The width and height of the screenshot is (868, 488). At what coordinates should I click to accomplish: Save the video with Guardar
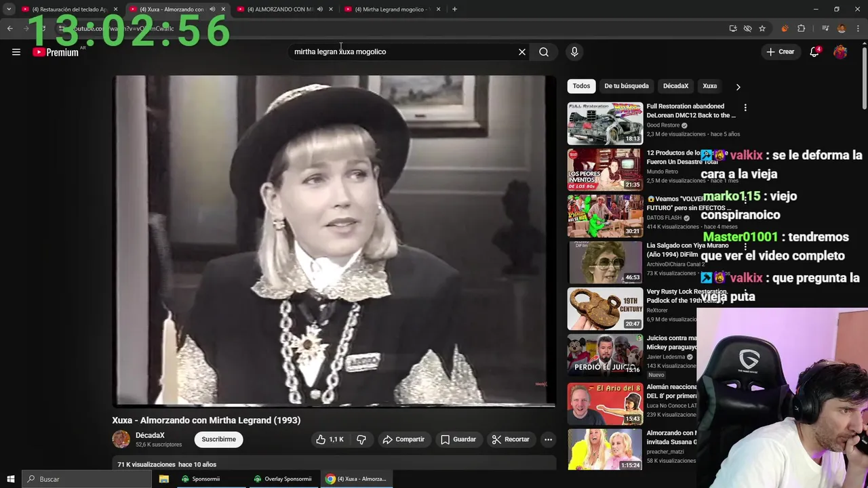[x=458, y=439]
